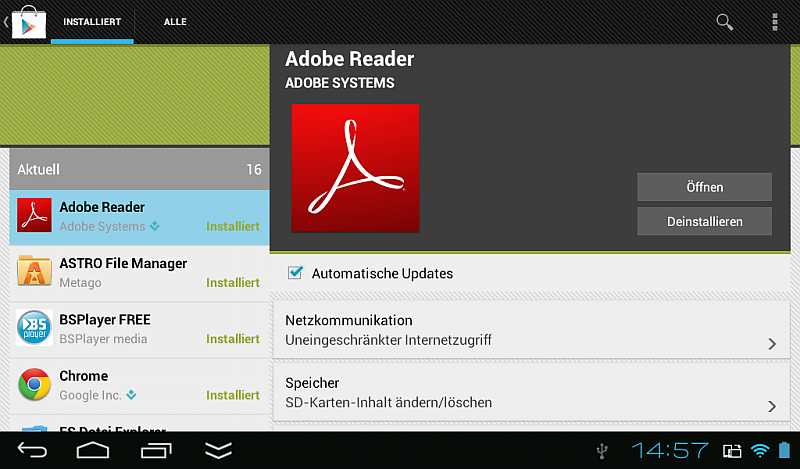Image resolution: width=800 pixels, height=469 pixels.
Task: Tap the USB status icon
Action: [602, 451]
